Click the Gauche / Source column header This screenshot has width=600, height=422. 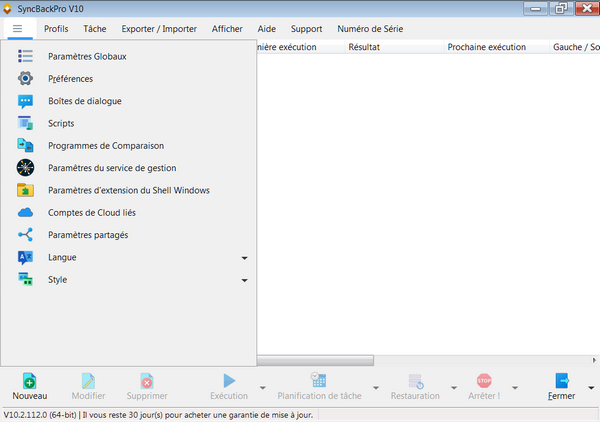point(575,47)
